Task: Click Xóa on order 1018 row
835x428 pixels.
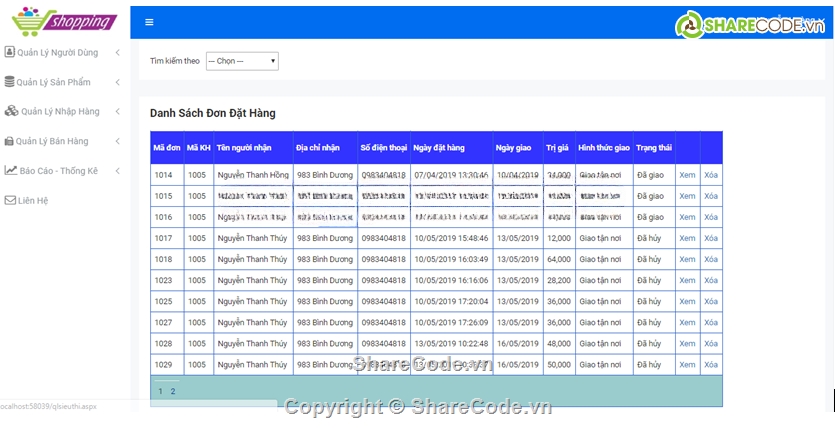Action: tap(711, 259)
